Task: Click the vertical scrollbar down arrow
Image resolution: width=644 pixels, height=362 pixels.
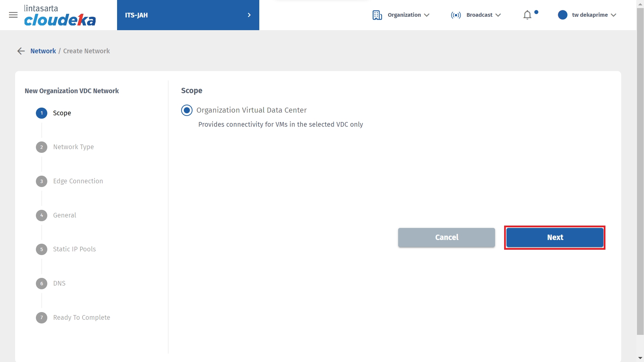Action: pos(640,358)
